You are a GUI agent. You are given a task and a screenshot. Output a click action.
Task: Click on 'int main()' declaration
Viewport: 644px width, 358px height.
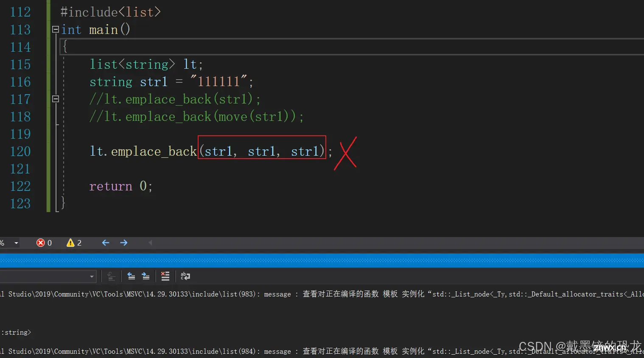pyautogui.click(x=95, y=29)
